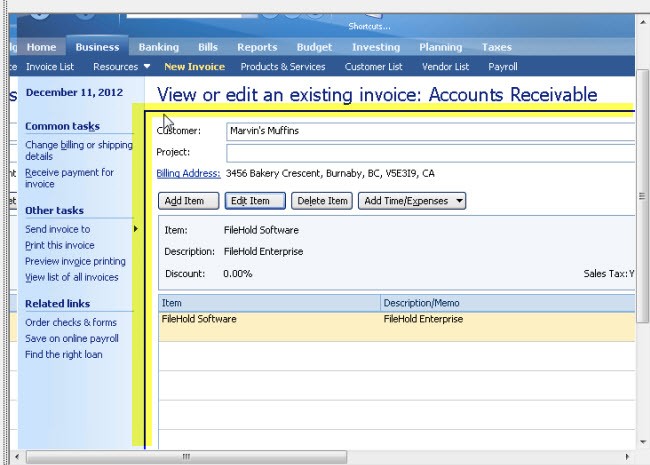
Task: Expand the Send invoice to submenu arrow
Action: 136,229
